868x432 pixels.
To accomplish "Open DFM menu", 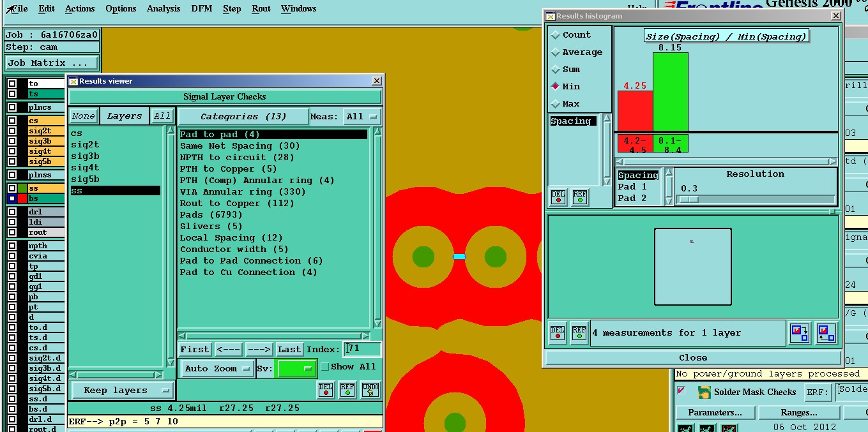I will pos(202,9).
